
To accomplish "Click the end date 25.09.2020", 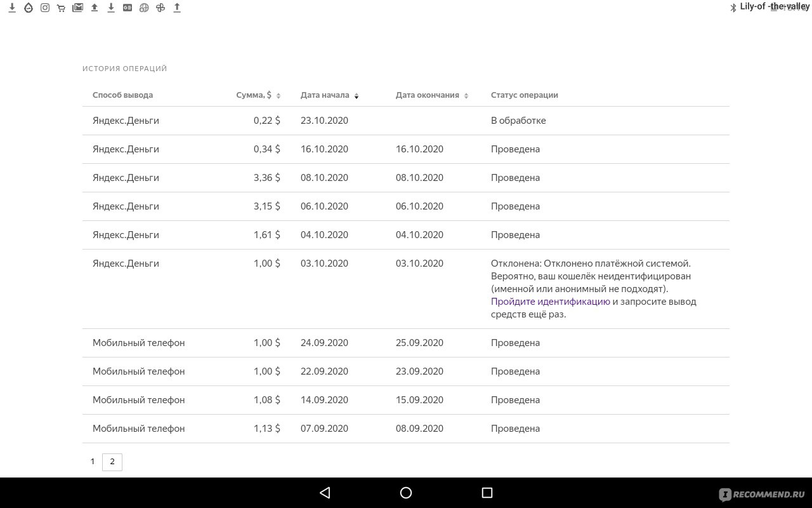I will point(419,343).
